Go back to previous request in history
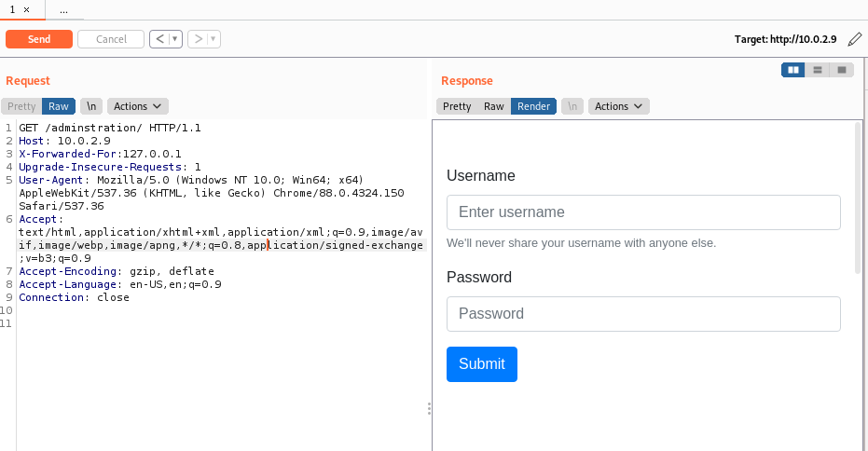The height and width of the screenshot is (451, 868). pos(159,39)
